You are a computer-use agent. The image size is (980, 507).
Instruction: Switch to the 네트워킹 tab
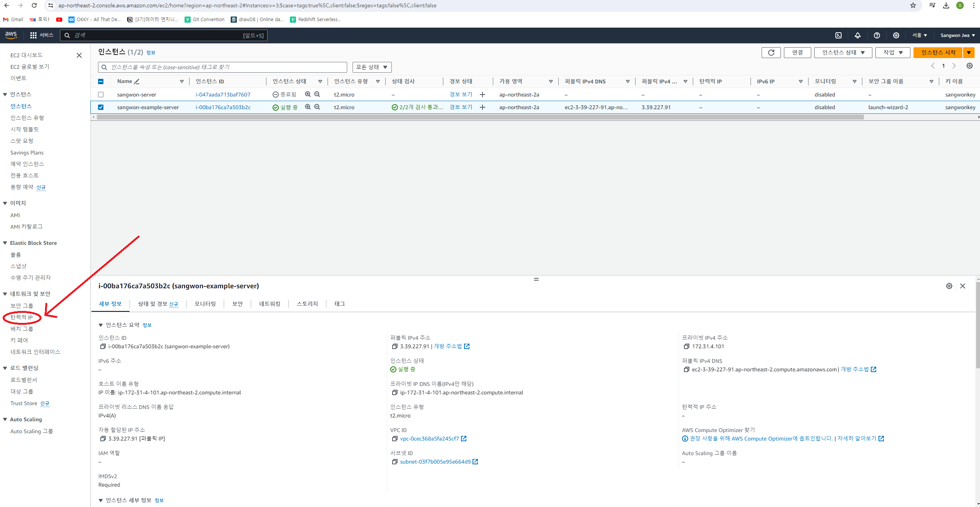point(270,304)
